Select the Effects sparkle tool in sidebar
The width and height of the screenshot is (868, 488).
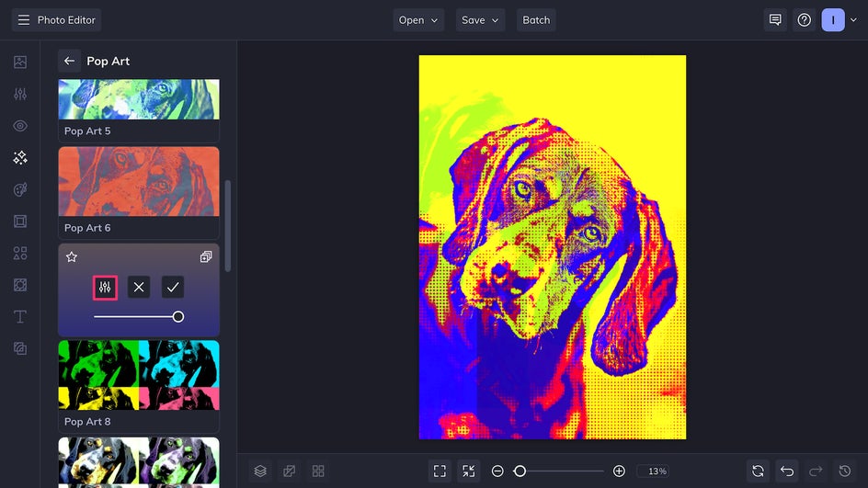(20, 158)
